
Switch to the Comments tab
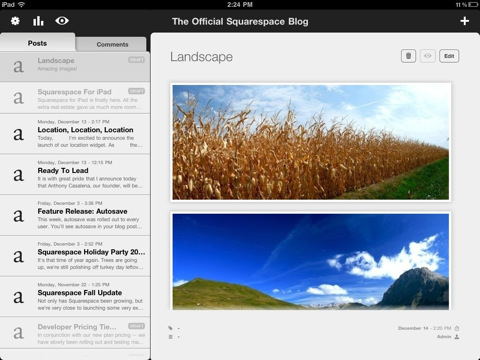pyautogui.click(x=112, y=44)
